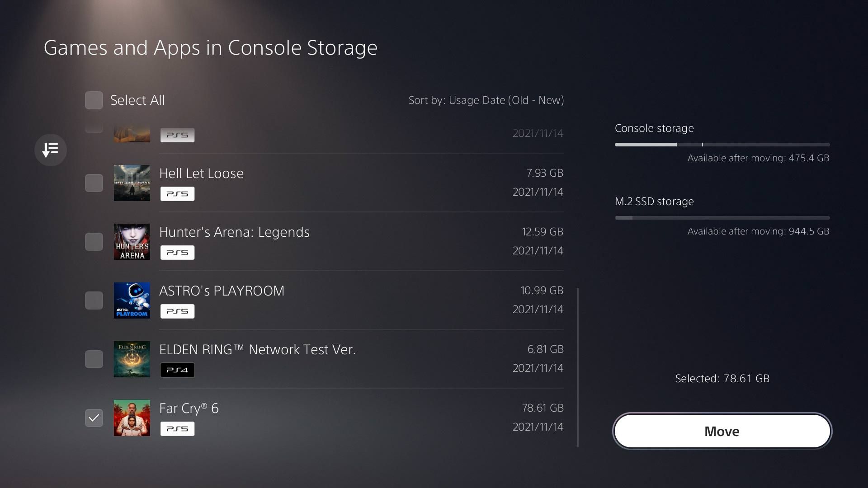The height and width of the screenshot is (488, 868).
Task: Click the PS5 badge under Far Cry 6
Action: click(177, 429)
